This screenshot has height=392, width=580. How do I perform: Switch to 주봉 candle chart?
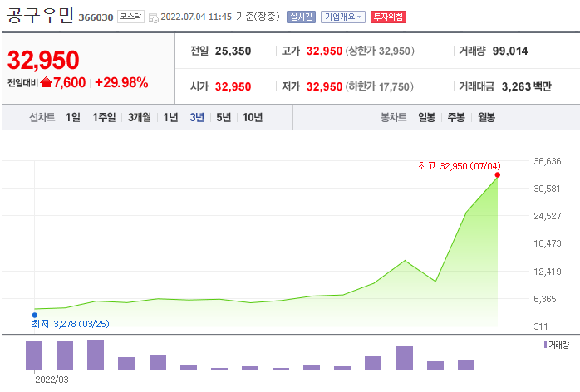[456, 118]
